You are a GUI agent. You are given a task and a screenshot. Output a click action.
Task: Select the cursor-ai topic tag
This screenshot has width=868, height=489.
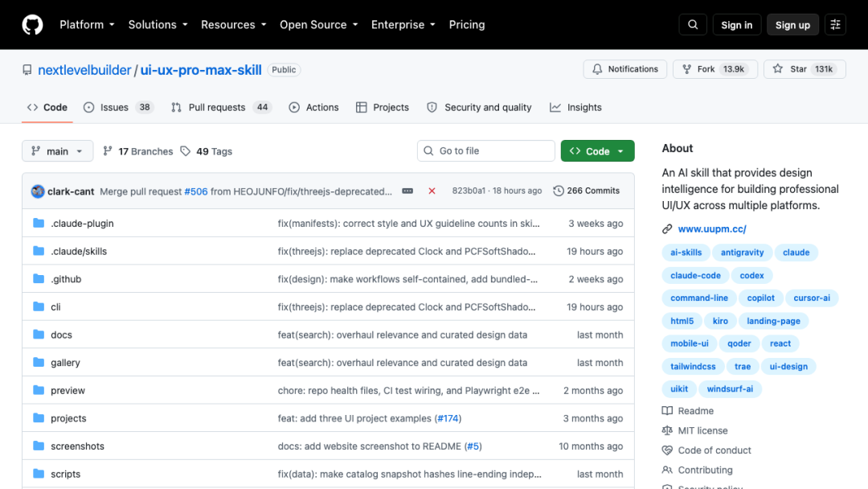(x=812, y=298)
